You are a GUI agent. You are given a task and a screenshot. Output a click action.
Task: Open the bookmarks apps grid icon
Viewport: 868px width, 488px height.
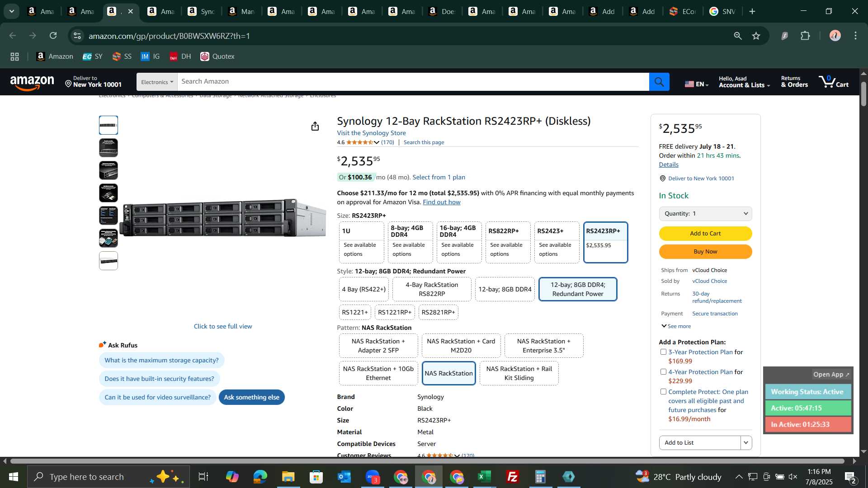(14, 56)
